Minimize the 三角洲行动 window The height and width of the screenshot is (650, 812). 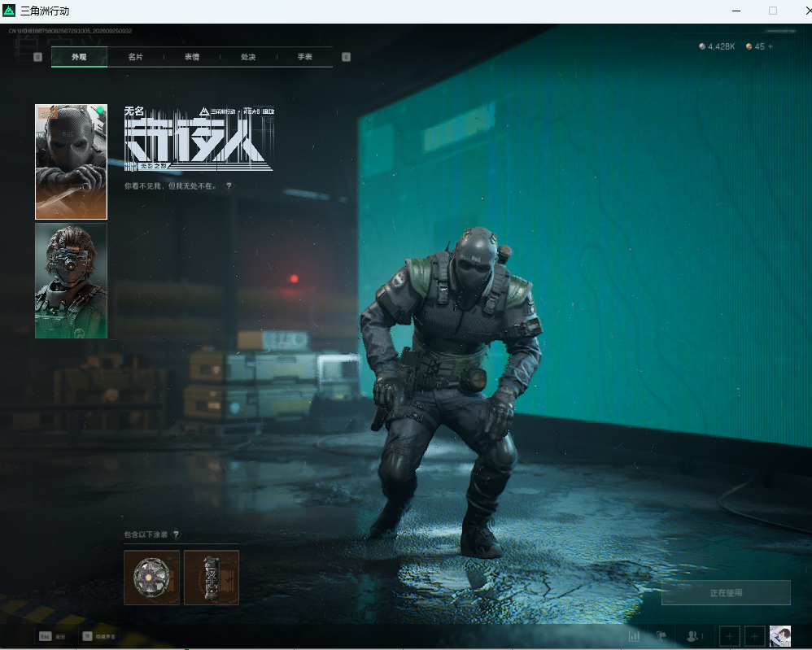pos(736,11)
